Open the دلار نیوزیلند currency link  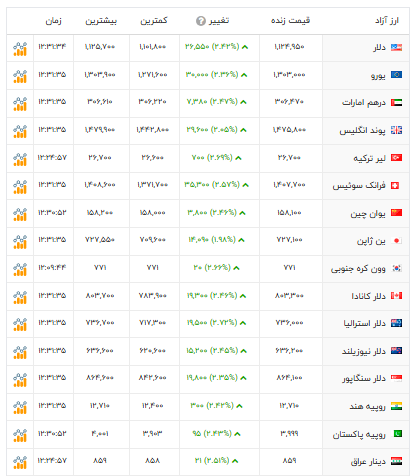pyautogui.click(x=364, y=351)
